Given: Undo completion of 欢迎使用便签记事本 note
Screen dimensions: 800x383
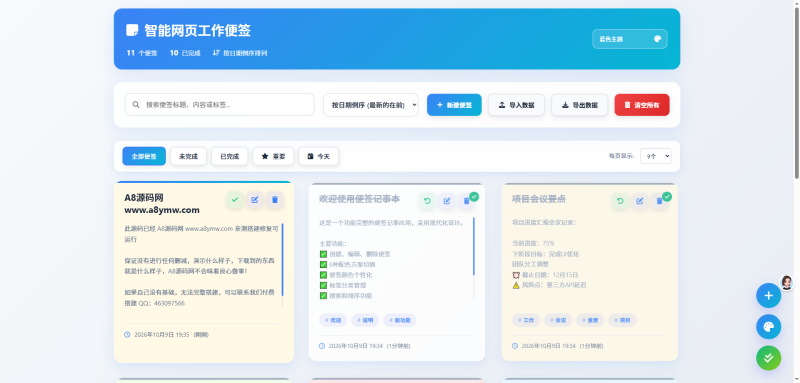Looking at the screenshot, I should point(427,201).
